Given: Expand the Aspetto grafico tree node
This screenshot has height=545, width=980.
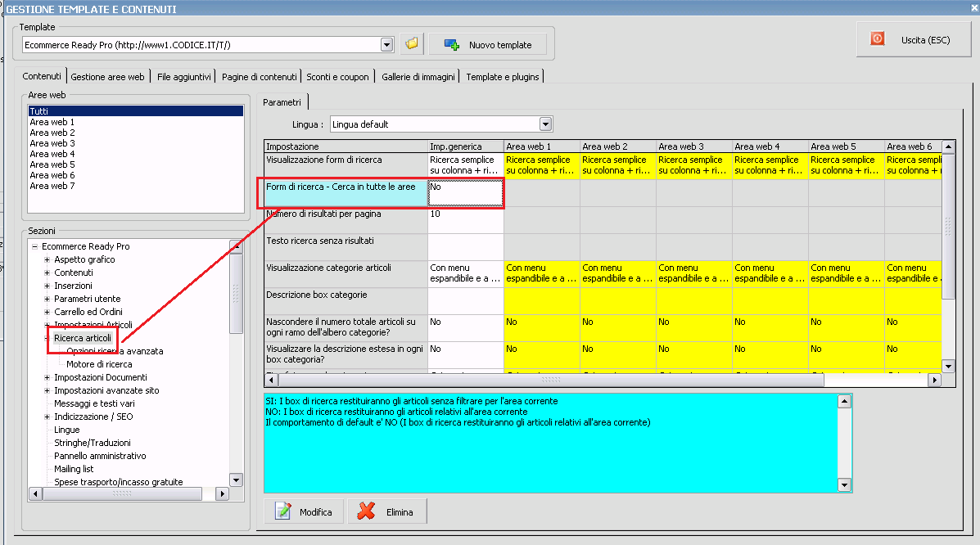Looking at the screenshot, I should click(x=47, y=259).
